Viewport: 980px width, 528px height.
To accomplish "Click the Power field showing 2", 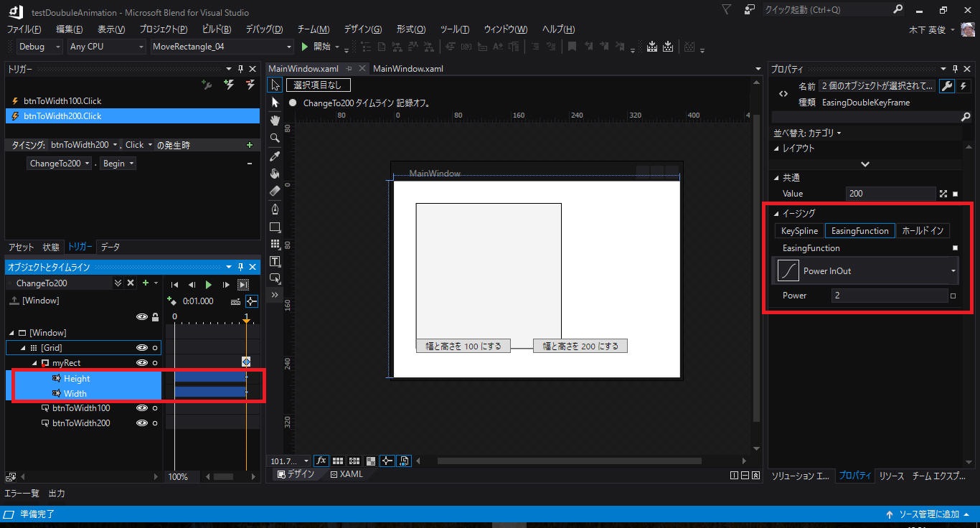I will [890, 296].
